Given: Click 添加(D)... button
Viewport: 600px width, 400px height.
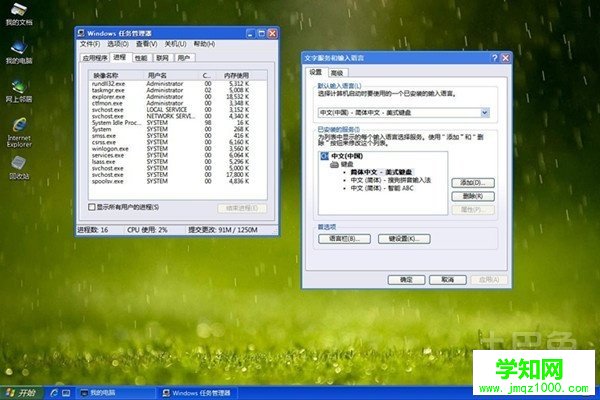Looking at the screenshot, I should click(x=473, y=183).
